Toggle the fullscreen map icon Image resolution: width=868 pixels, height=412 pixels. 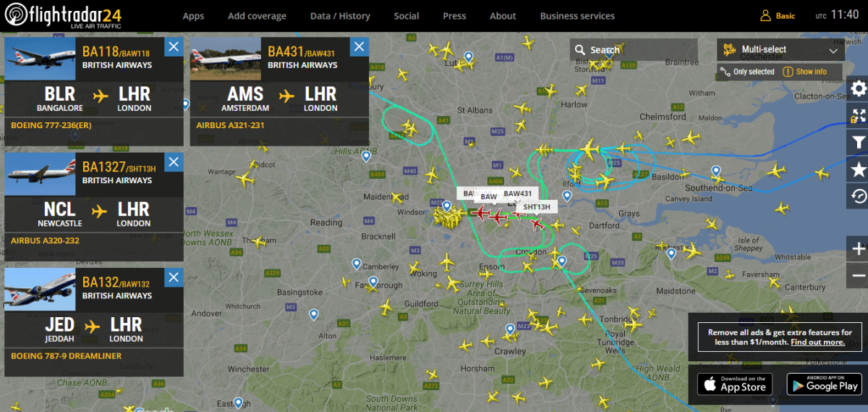coord(859,116)
